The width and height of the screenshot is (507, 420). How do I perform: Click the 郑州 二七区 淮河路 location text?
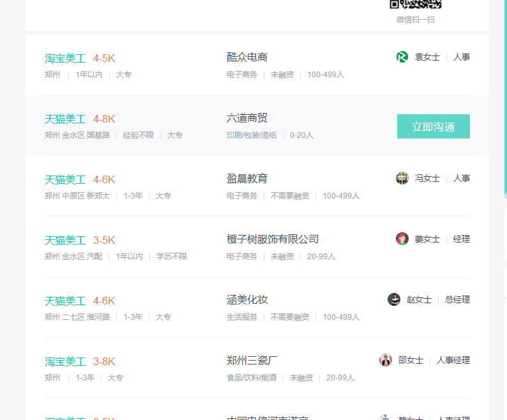pyautogui.click(x=77, y=317)
